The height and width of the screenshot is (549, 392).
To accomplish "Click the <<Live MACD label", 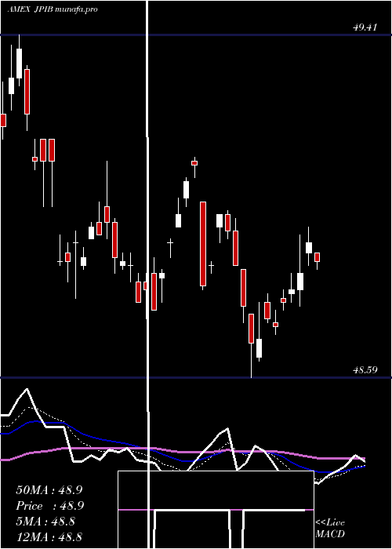I will click(x=330, y=528).
